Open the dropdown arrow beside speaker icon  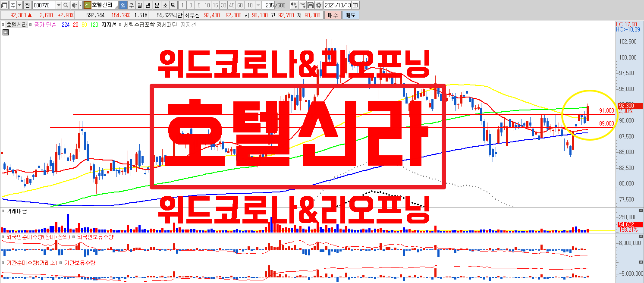[x=80, y=5]
